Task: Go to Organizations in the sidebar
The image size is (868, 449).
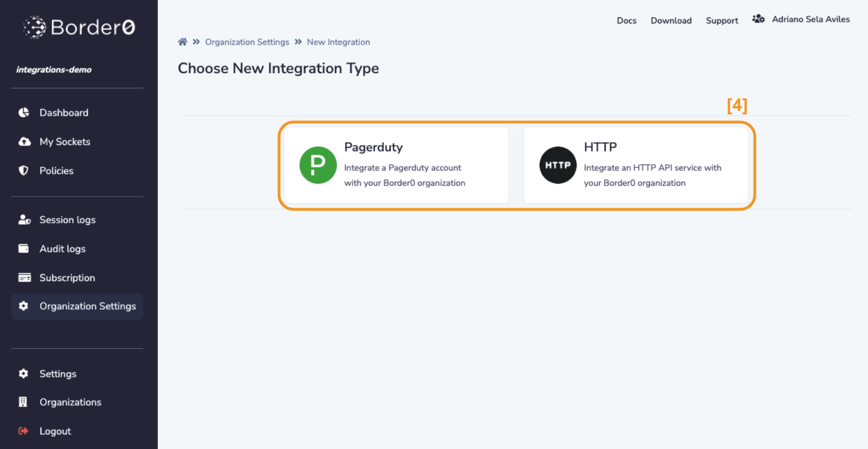Action: [70, 403]
